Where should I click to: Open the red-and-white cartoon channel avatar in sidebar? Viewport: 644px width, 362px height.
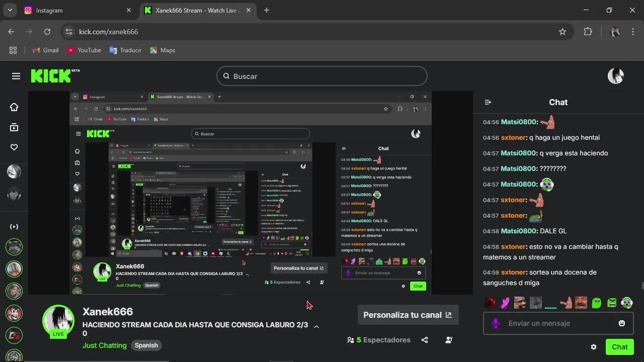(x=14, y=313)
